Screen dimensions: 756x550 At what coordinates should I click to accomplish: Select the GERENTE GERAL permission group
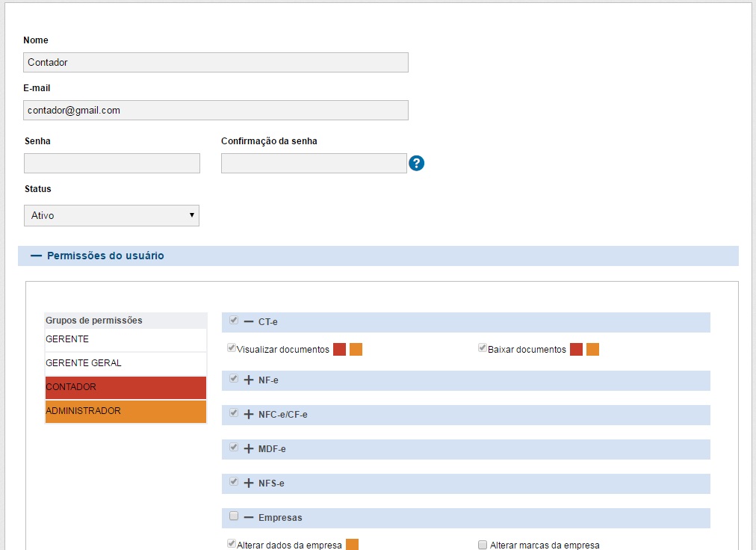[126, 363]
